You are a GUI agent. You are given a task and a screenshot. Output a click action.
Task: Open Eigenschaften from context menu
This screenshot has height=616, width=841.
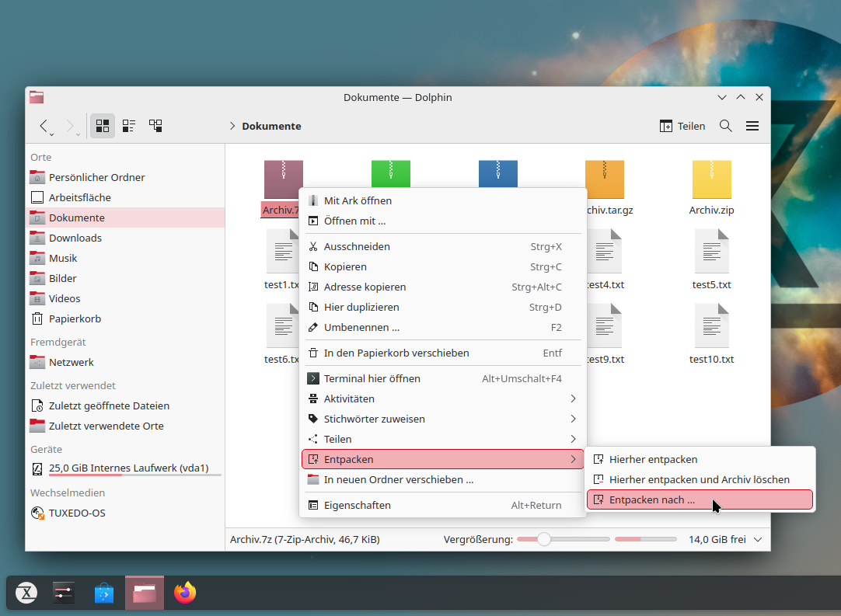443,506
